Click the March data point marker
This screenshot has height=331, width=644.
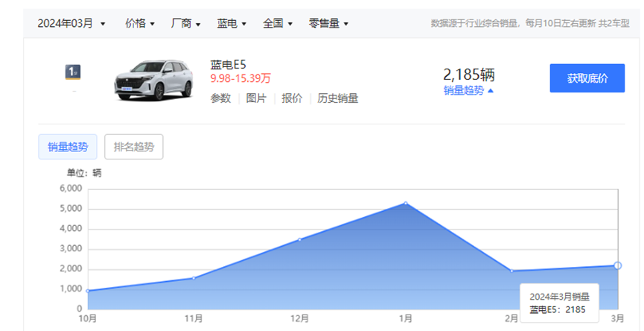[x=617, y=265]
